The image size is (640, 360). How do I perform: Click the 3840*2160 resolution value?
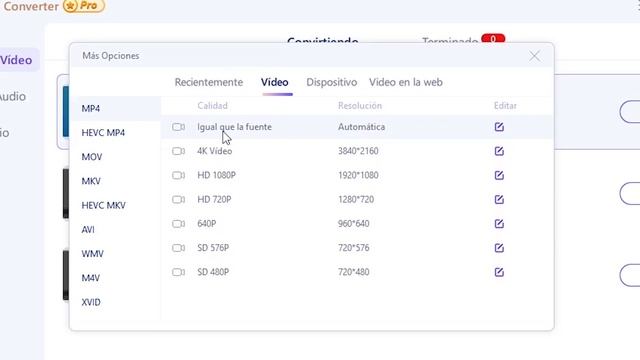(x=358, y=151)
